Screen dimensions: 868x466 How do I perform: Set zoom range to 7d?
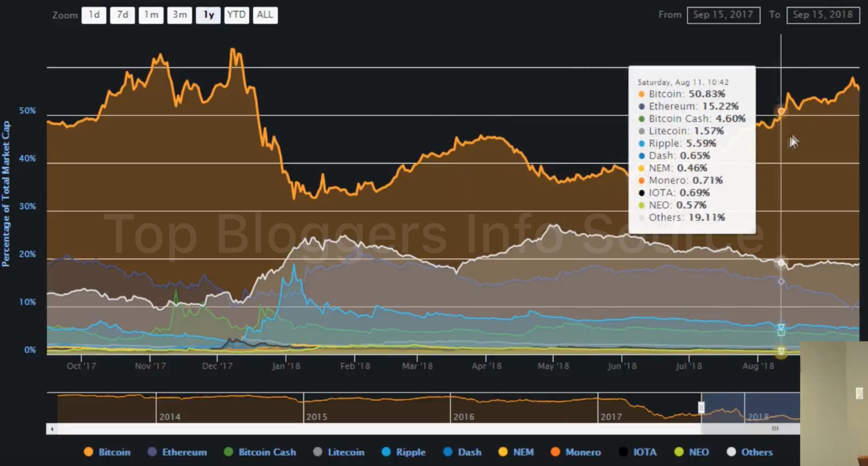(123, 15)
